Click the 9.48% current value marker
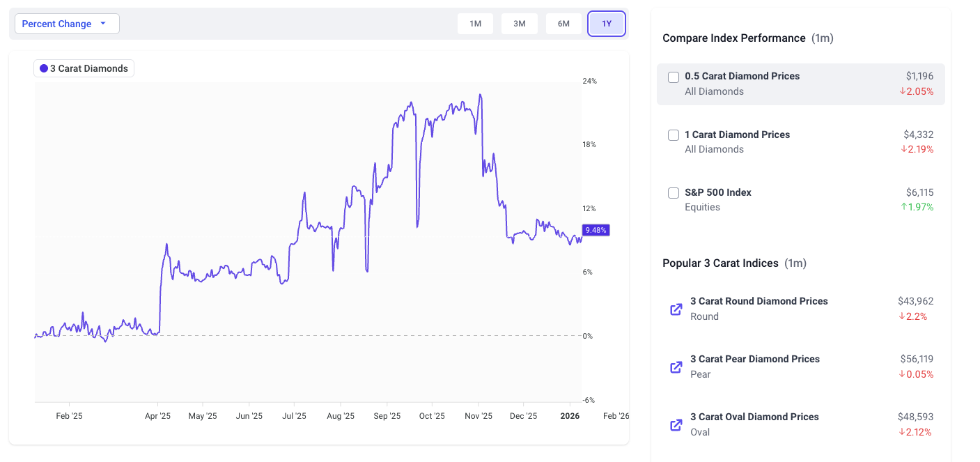Screen dimensions: 980x462 point(596,230)
